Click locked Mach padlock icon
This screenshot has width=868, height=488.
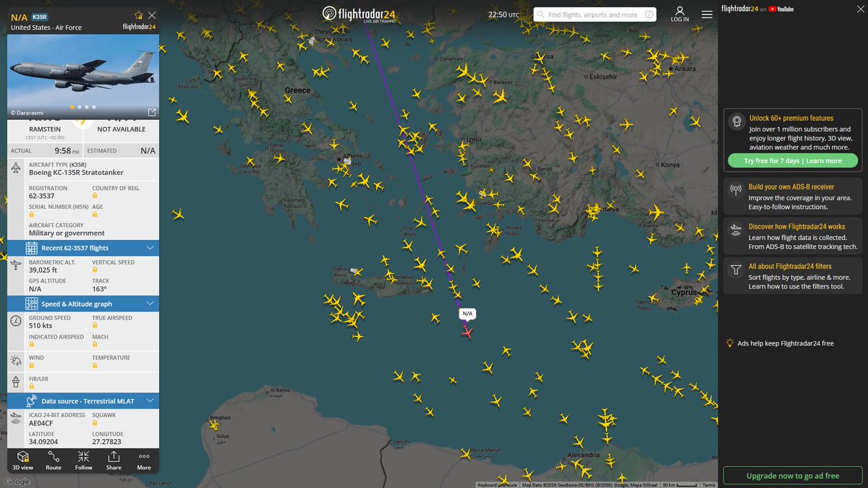tap(95, 345)
